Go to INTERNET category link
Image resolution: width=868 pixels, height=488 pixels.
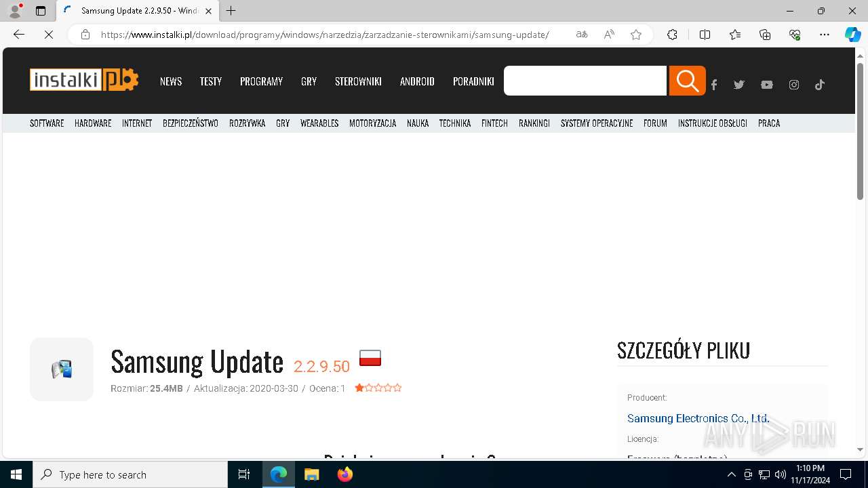137,123
